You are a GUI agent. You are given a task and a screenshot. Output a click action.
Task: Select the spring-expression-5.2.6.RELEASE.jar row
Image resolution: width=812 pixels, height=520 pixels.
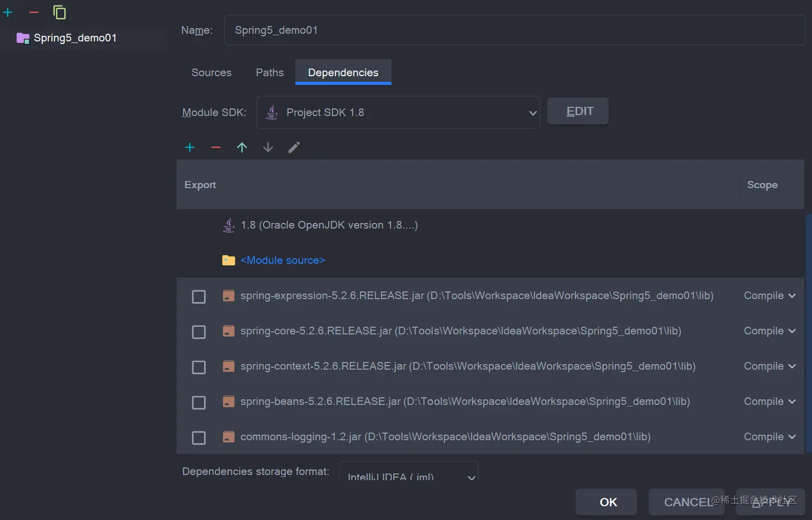coord(490,296)
